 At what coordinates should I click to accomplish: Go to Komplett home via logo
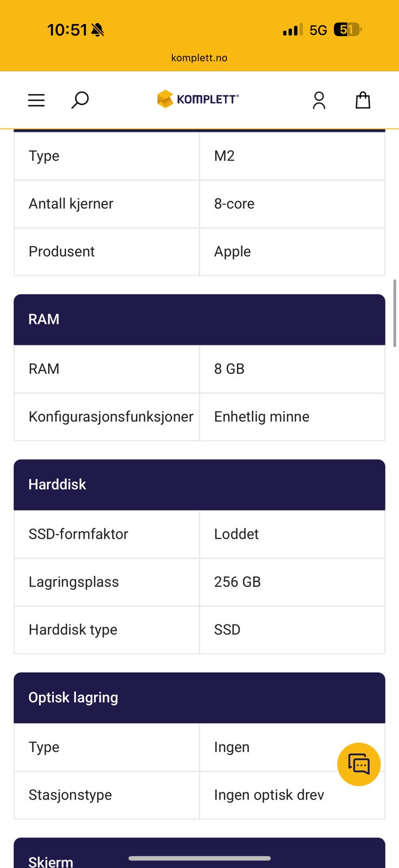[x=198, y=99]
